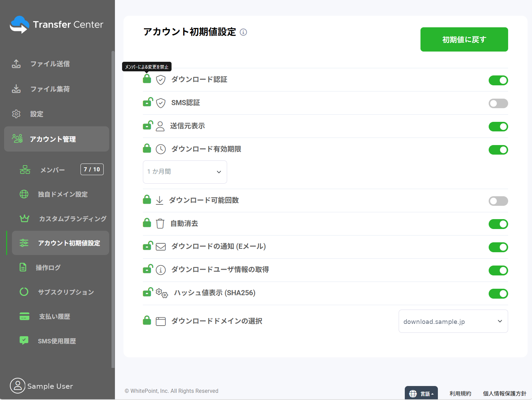Open the 1 か月間 expiry dropdown
This screenshot has width=532, height=400.
click(185, 172)
